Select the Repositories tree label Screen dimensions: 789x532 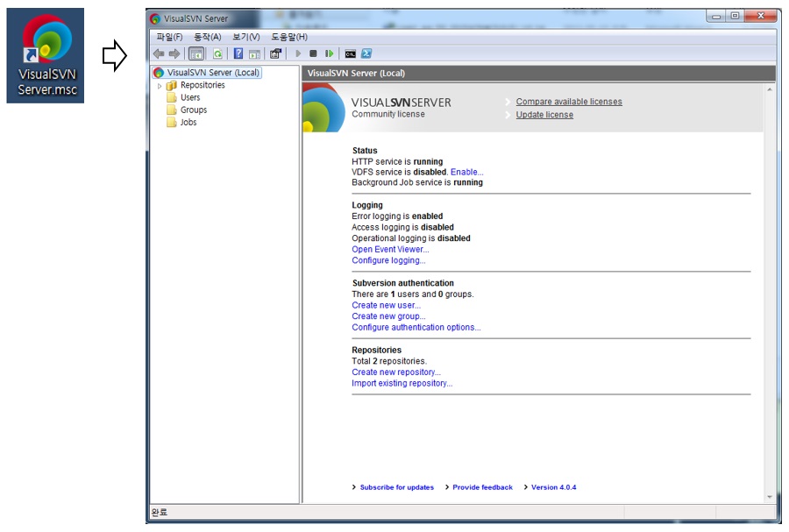[203, 86]
